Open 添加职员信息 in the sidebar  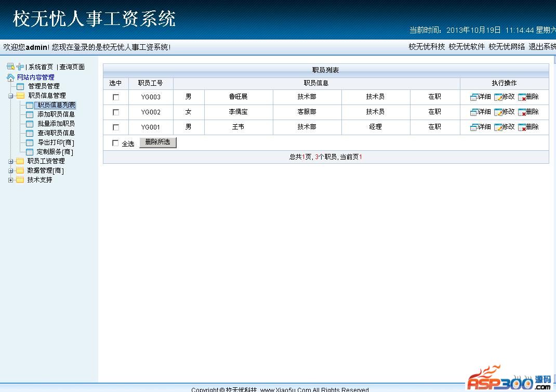[56, 114]
